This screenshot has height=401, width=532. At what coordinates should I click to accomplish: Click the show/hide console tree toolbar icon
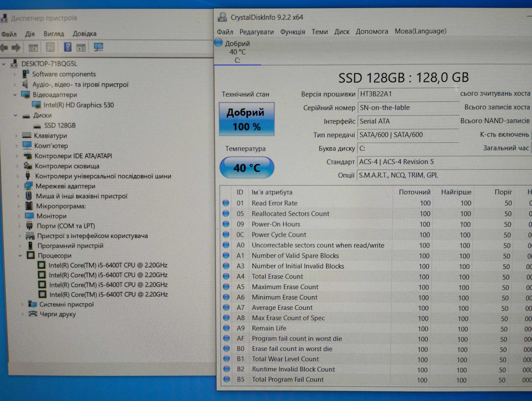tap(33, 48)
